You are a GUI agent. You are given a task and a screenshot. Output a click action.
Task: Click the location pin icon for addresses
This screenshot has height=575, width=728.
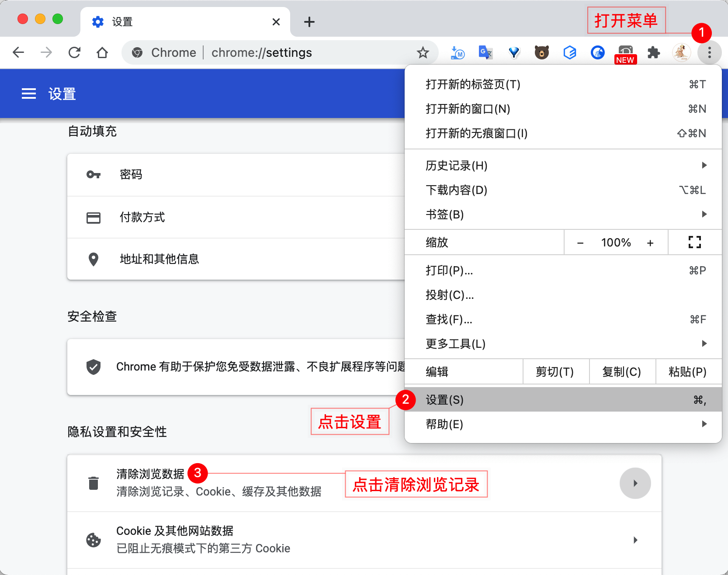(94, 260)
